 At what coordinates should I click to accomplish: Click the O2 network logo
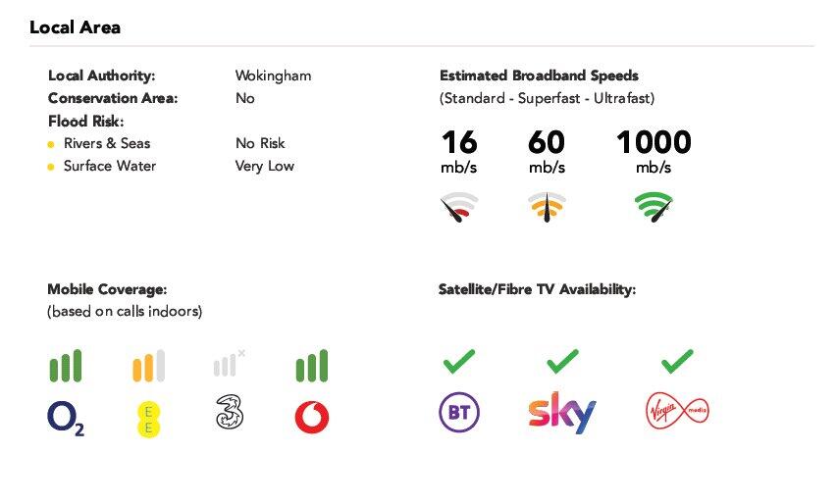tap(66, 418)
